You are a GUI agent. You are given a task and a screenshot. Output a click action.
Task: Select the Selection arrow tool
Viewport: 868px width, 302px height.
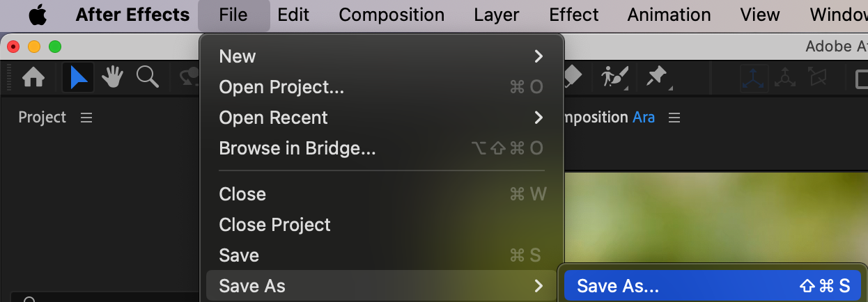(78, 78)
